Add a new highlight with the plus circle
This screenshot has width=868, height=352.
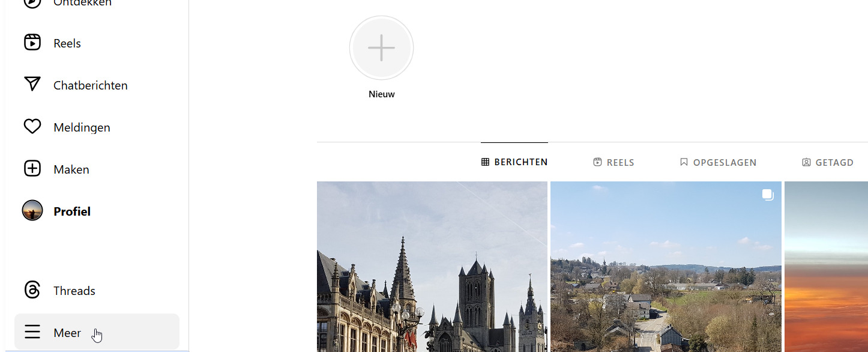click(x=381, y=48)
